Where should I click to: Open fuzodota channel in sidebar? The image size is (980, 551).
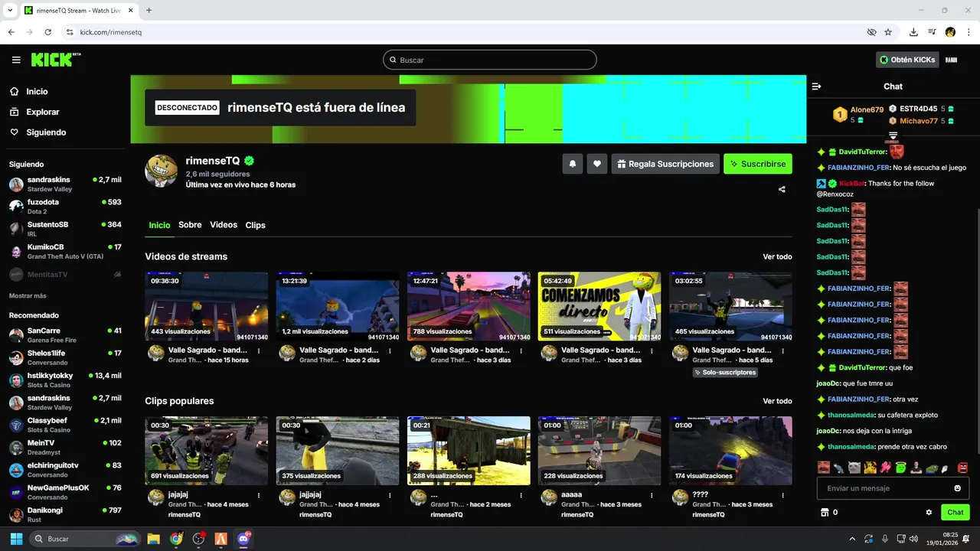(x=65, y=207)
